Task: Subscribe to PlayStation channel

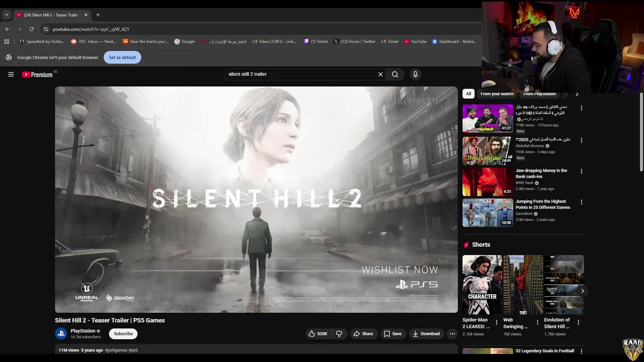Action: pyautogui.click(x=123, y=334)
